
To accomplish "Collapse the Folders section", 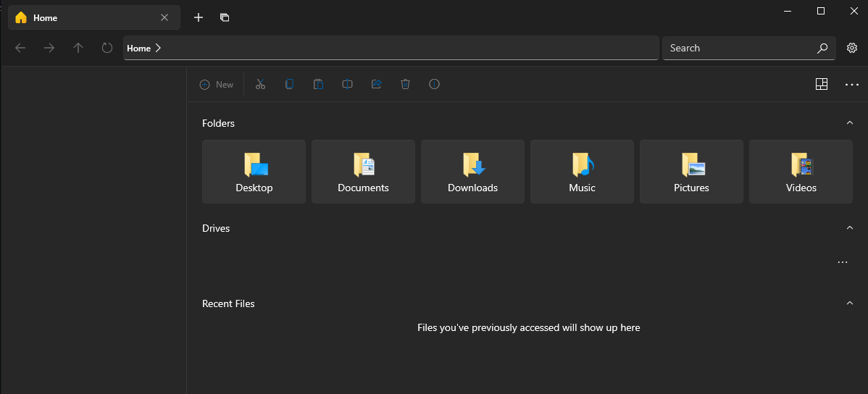I will click(x=850, y=122).
